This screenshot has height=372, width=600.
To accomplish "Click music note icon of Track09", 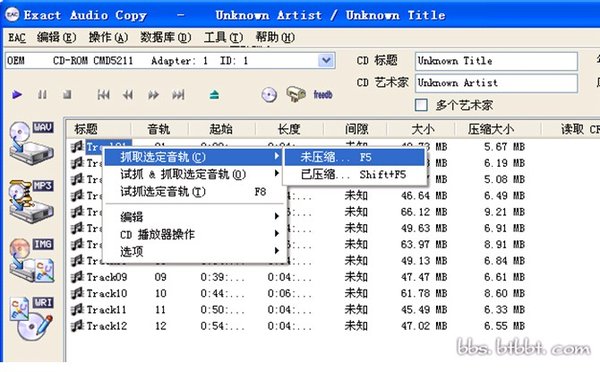I will coord(77,277).
